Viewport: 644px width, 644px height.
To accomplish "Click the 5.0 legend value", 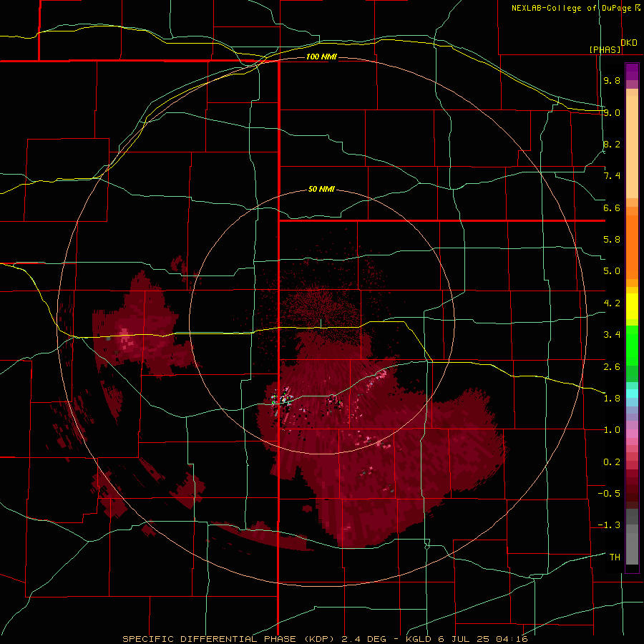I will 612,271.
